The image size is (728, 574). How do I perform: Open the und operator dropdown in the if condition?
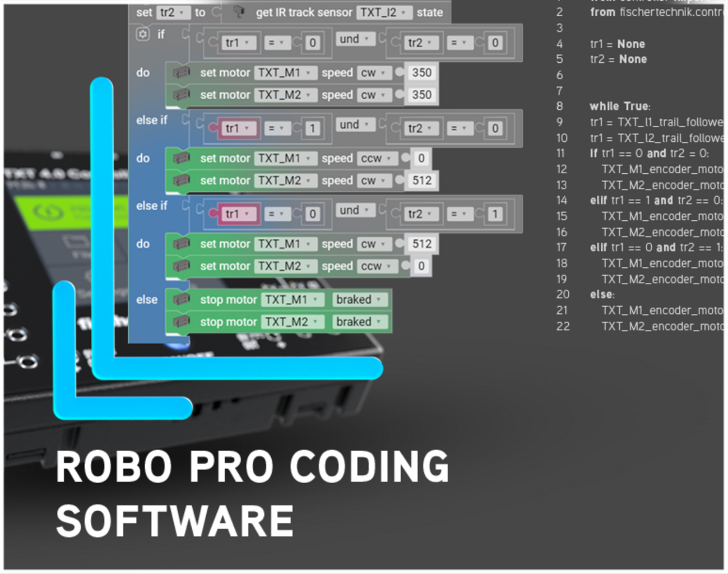coord(354,39)
